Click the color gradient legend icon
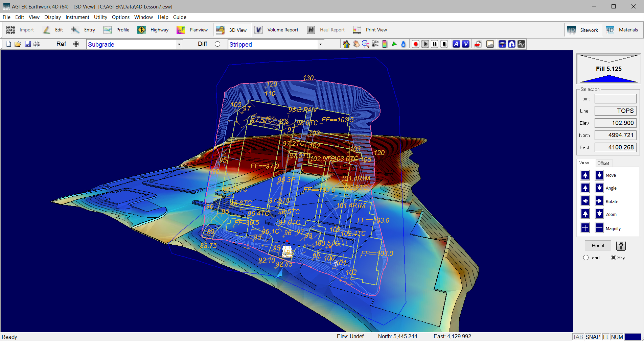The width and height of the screenshot is (644, 341). pos(385,44)
